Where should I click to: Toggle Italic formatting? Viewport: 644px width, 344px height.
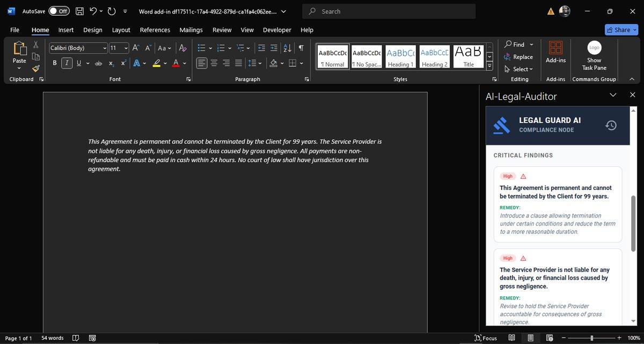[x=67, y=63]
